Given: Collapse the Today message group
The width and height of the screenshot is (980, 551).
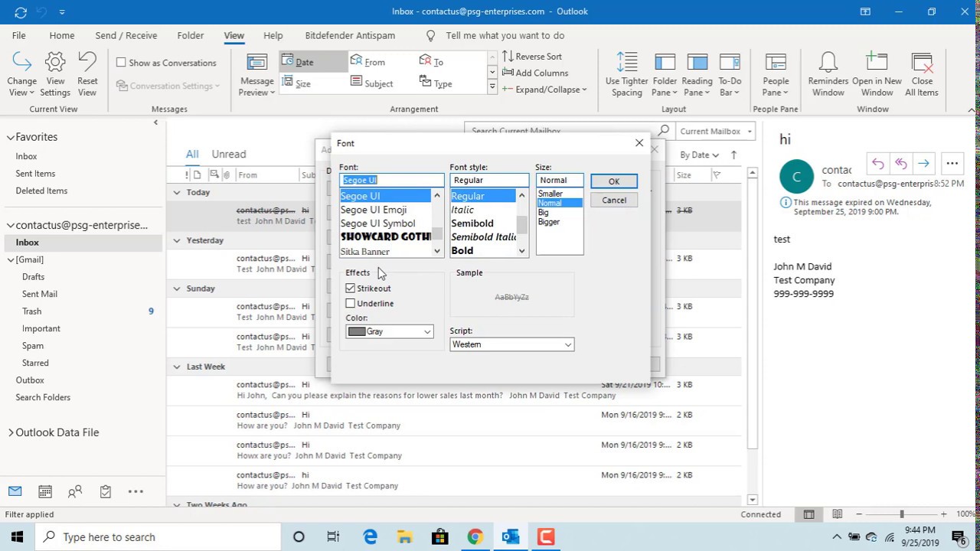Looking at the screenshot, I should tap(177, 193).
